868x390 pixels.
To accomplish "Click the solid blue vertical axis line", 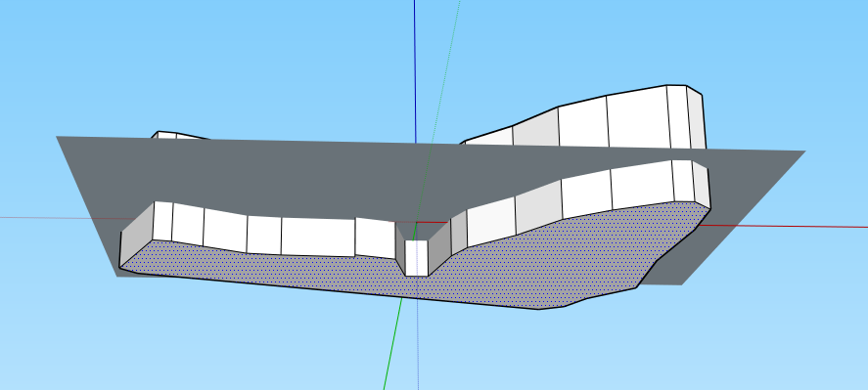I will pos(415,71).
